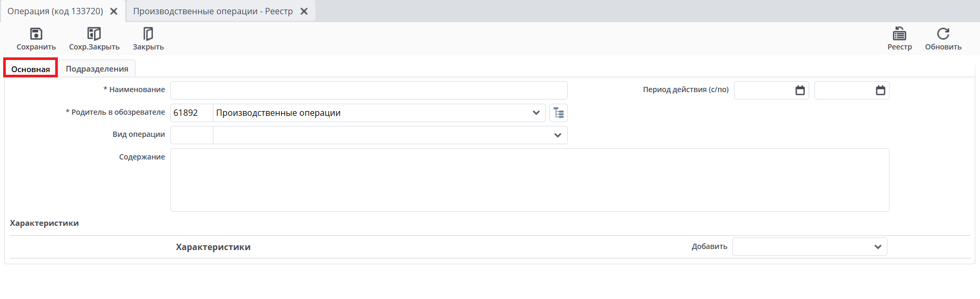This screenshot has height=299, width=980.
Task: Close the Операция (код 133720) tab
Action: (x=114, y=11)
